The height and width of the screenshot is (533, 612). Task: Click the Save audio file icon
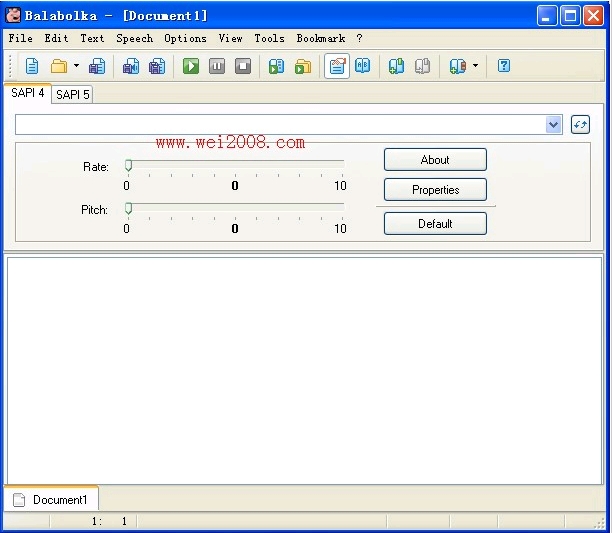pos(131,66)
